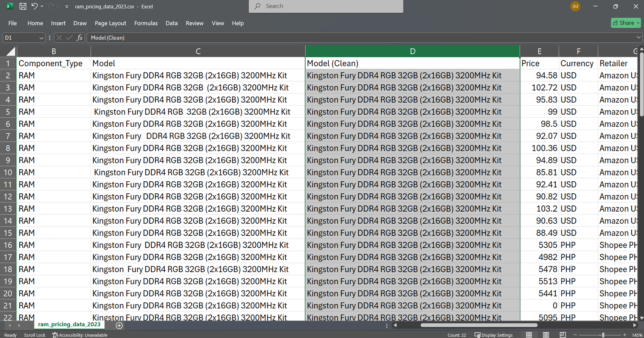The image size is (644, 338).
Task: Click the ram_pricing_data_2023 sheet tab
Action: click(x=69, y=324)
